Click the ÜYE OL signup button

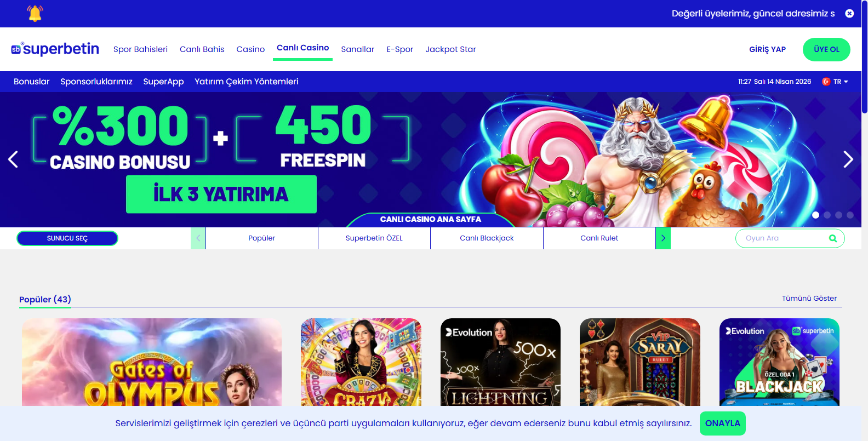click(x=826, y=49)
